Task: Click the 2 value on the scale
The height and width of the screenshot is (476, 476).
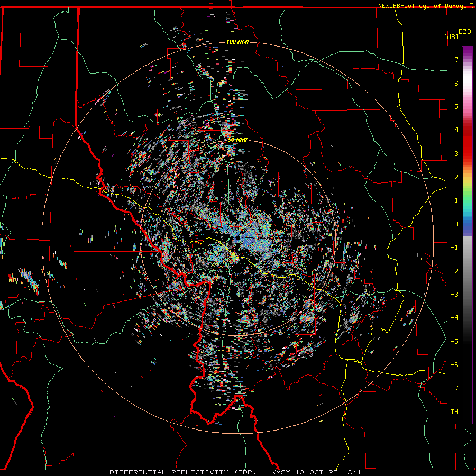Action: 456,177
